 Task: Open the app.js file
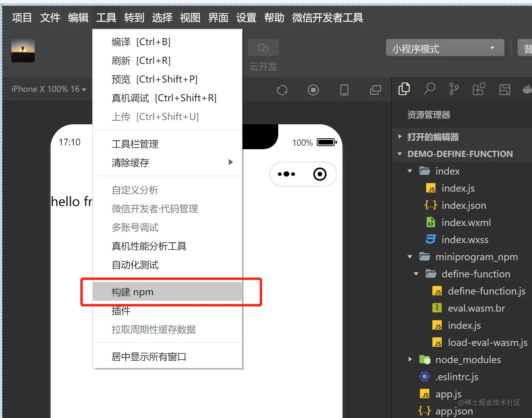point(462,394)
